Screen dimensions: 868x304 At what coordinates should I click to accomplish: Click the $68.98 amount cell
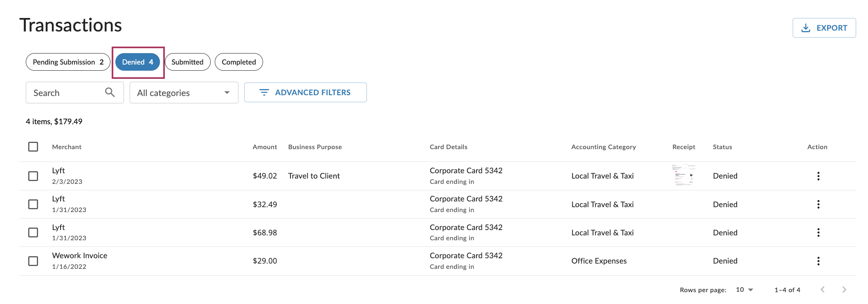pos(265,232)
